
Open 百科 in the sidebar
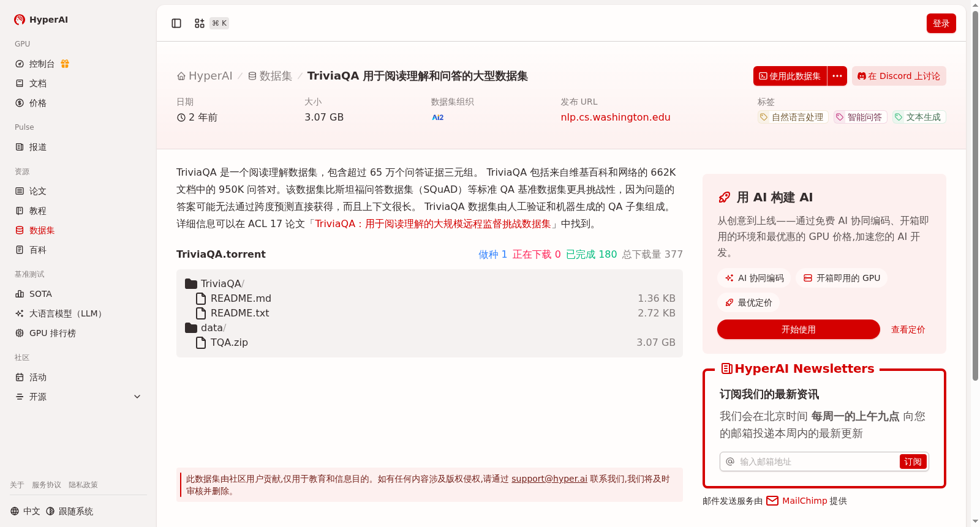point(31,250)
